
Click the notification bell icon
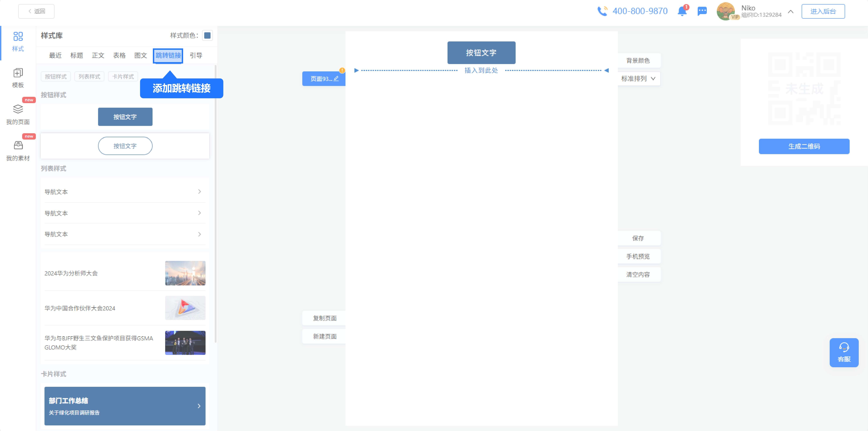(682, 11)
